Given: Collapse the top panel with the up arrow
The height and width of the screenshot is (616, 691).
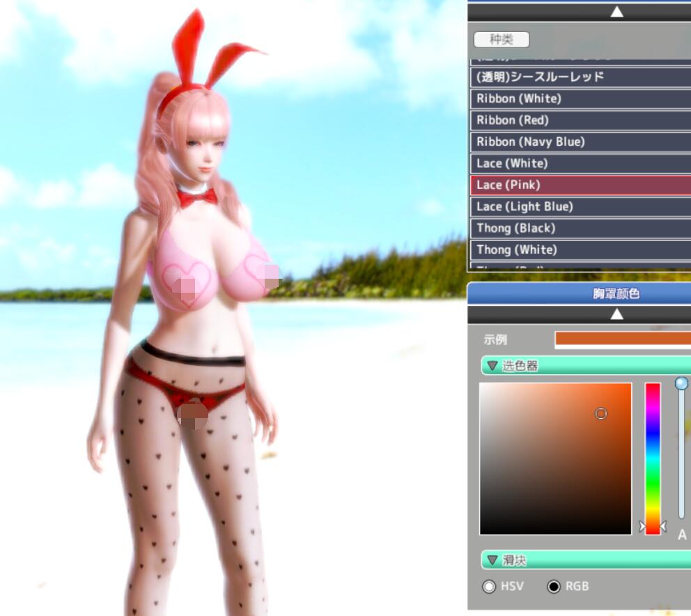Looking at the screenshot, I should [616, 11].
